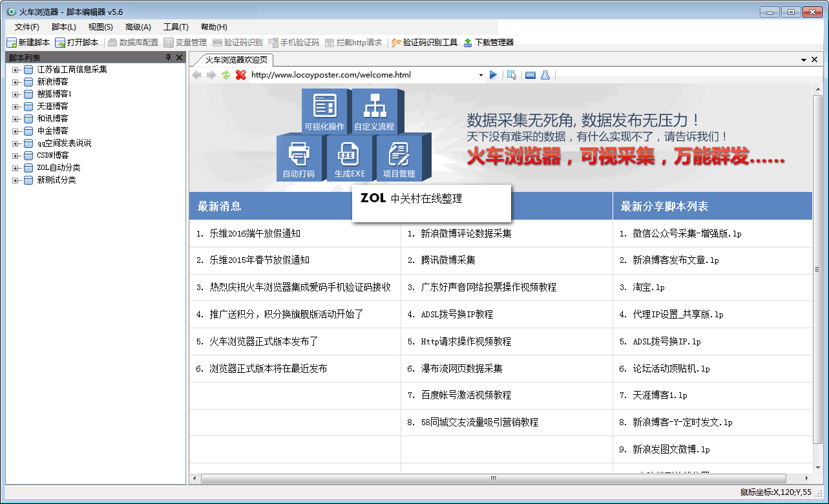Select 新测试分类 in the script list
The image size is (829, 504).
pyautogui.click(x=57, y=180)
